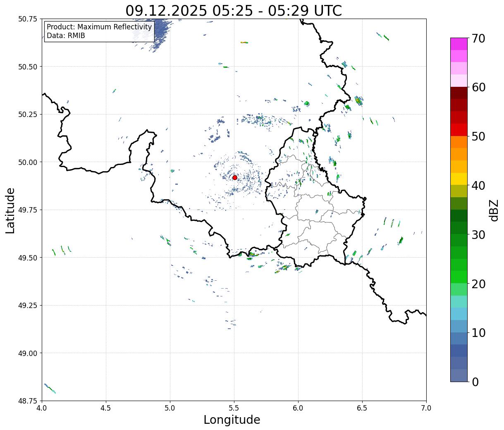Click the colorbar tick label '50'
This screenshot has width=504, height=430.
tap(478, 136)
